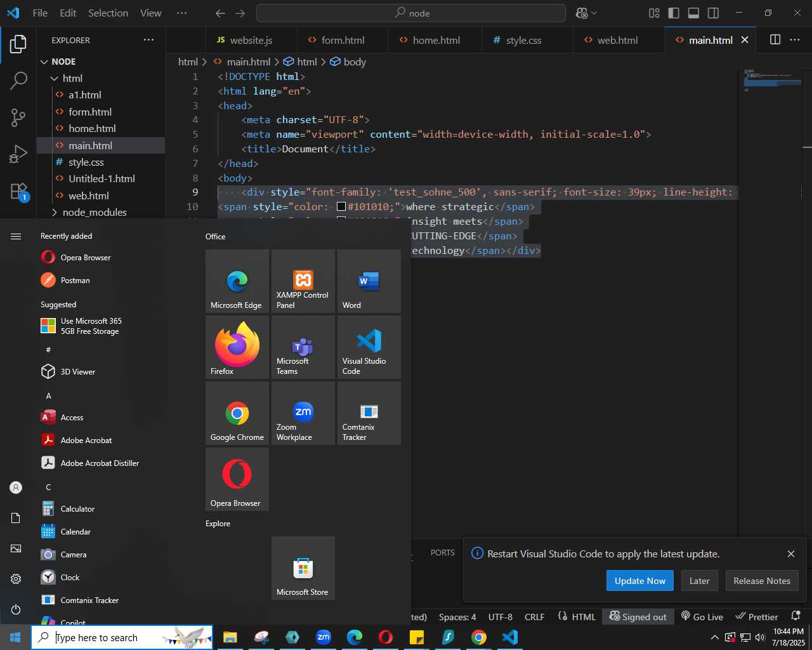Click Prettier in the status bar
Image resolution: width=812 pixels, height=650 pixels.
[x=757, y=616]
